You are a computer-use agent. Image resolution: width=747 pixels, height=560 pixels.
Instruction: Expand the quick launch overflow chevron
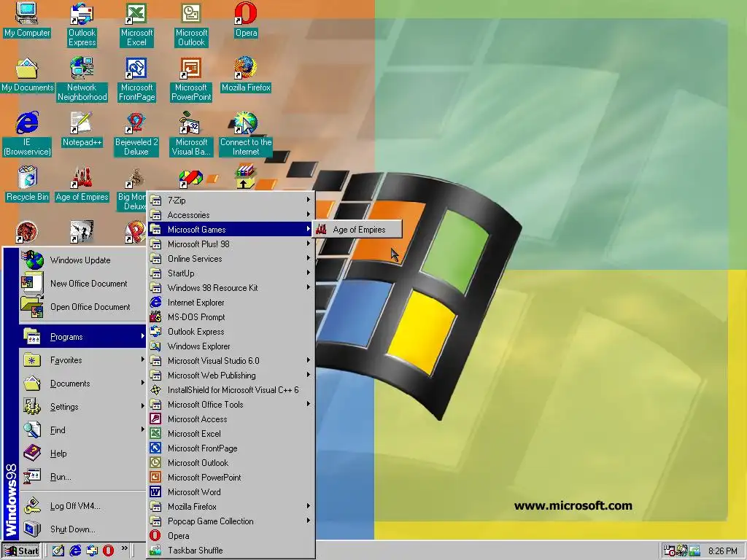(124, 548)
